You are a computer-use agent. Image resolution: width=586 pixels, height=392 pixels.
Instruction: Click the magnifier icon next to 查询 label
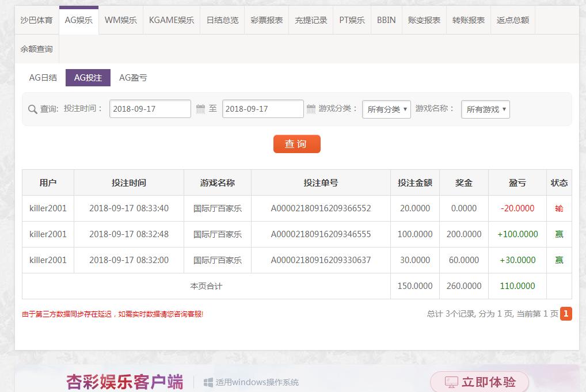[x=33, y=109]
